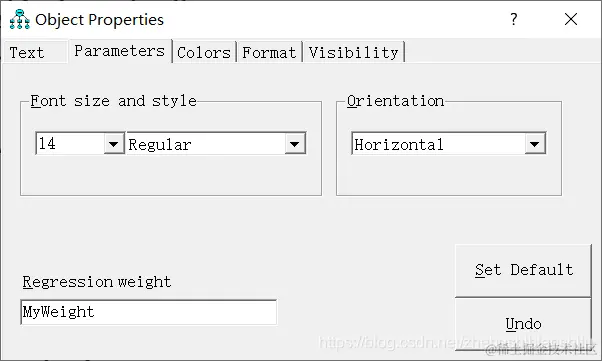Click the Set Default button
The width and height of the screenshot is (602, 361).
[523, 270]
